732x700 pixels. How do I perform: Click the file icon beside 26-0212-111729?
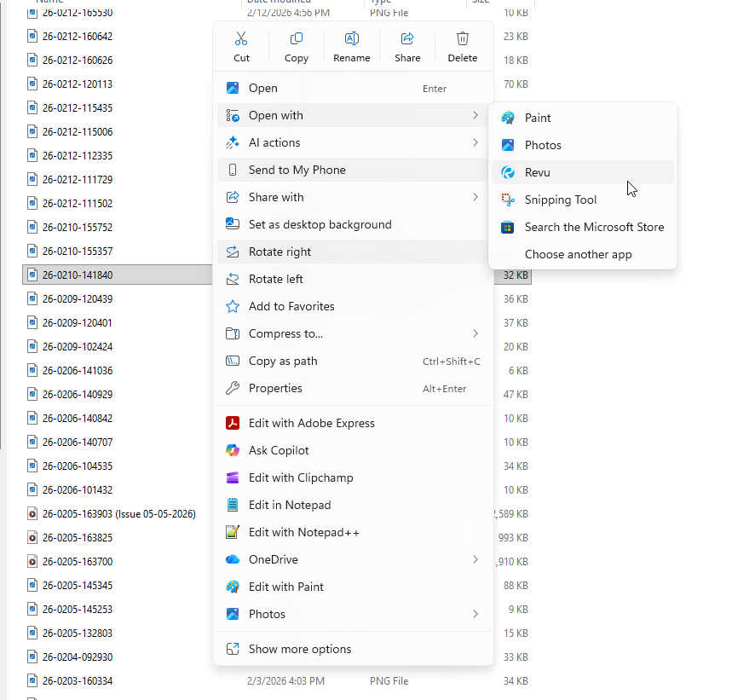(x=32, y=179)
